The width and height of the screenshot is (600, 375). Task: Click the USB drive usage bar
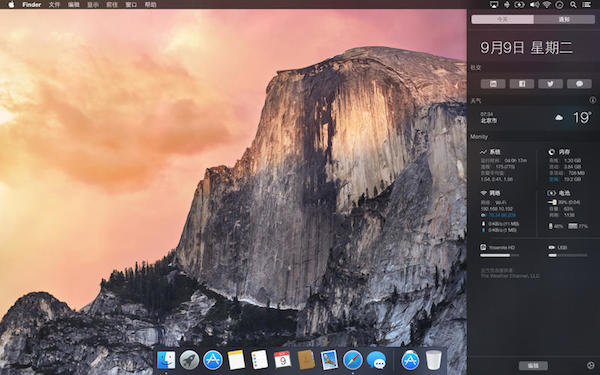tap(568, 255)
